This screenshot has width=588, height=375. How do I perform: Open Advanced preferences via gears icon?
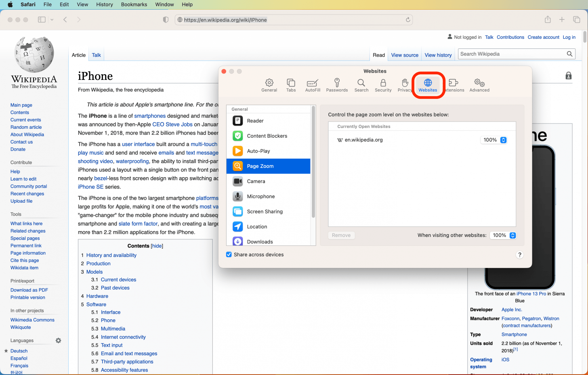479,85
